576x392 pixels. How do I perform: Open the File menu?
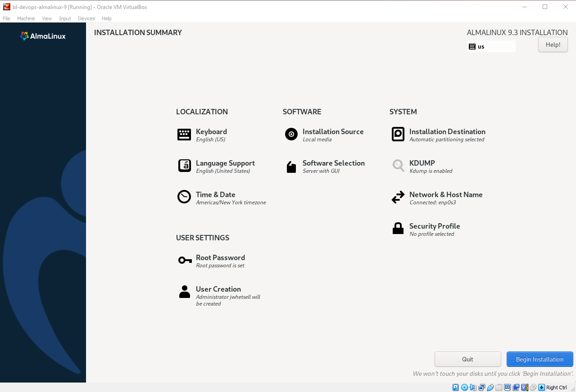point(6,18)
